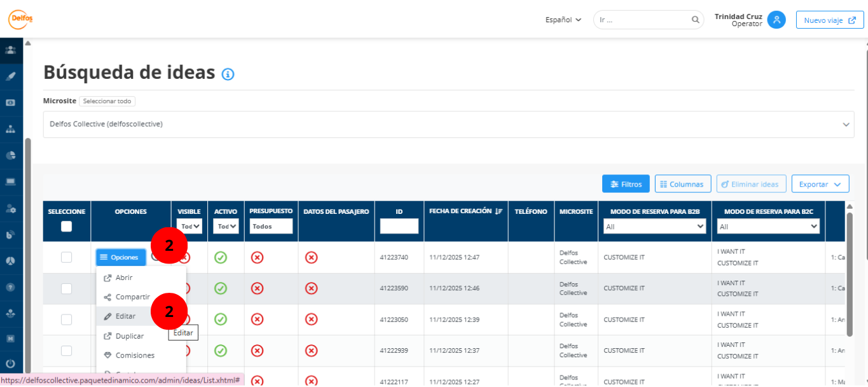
Task: Click the rocket icon in the sidebar
Action: tap(10, 76)
